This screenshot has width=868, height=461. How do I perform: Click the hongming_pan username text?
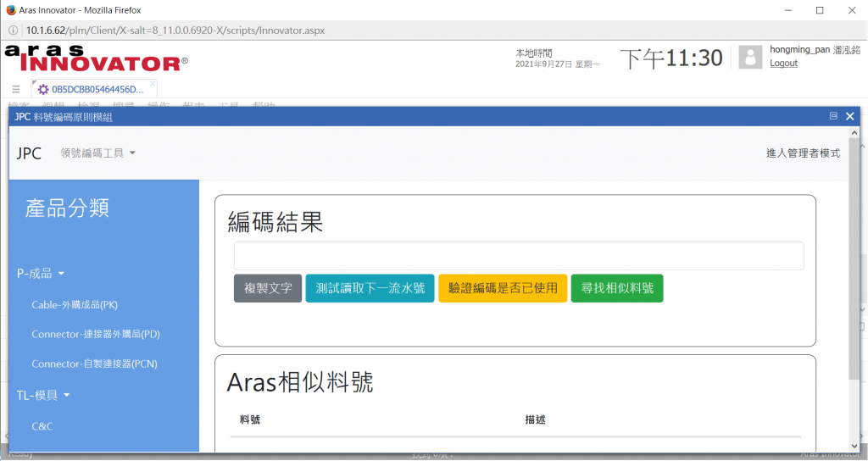click(799, 50)
